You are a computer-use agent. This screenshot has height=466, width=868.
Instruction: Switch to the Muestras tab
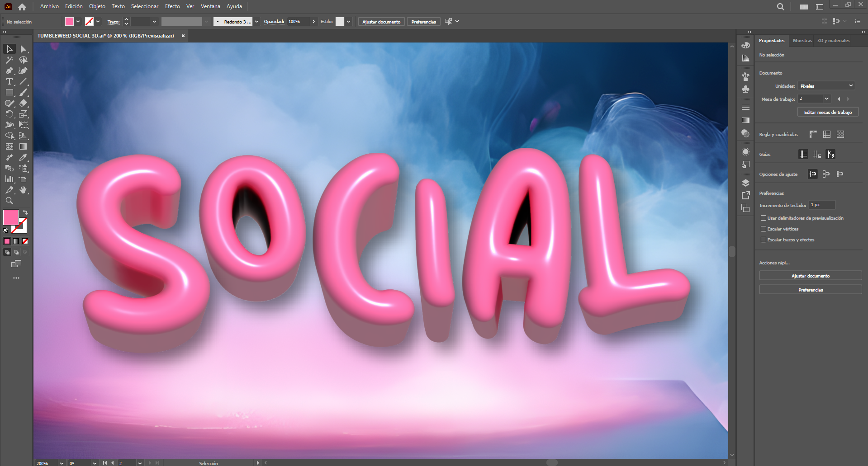(802, 40)
